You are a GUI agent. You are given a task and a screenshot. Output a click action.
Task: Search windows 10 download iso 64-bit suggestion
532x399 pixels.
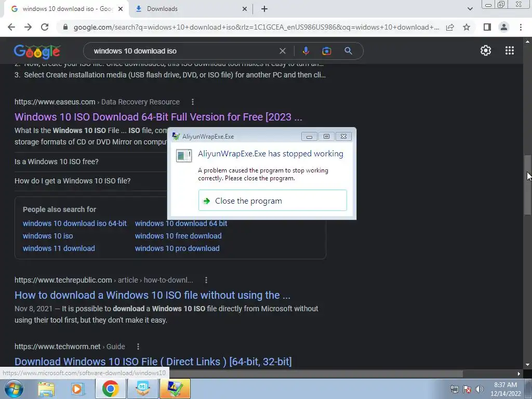click(75, 223)
